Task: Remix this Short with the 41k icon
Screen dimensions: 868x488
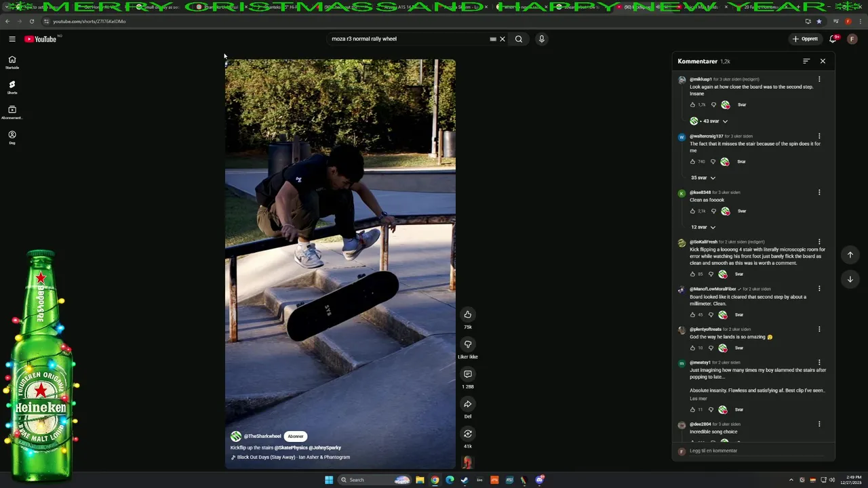Action: coord(468,434)
